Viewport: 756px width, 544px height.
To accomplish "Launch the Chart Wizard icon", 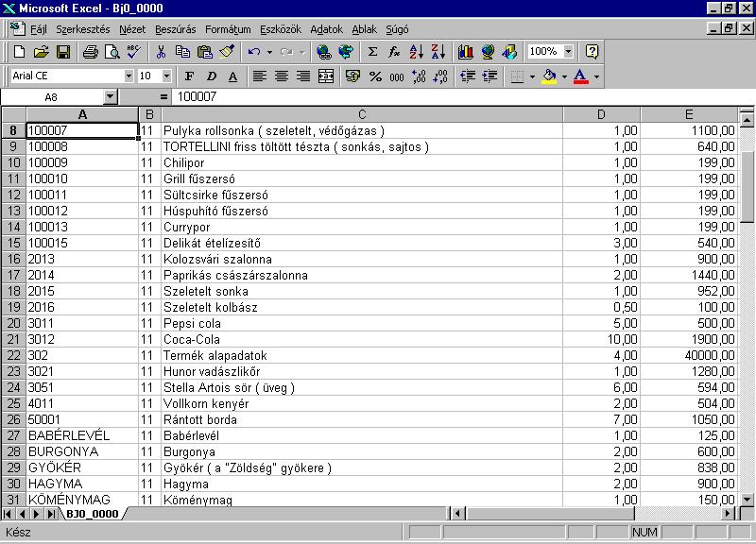I will pos(465,52).
